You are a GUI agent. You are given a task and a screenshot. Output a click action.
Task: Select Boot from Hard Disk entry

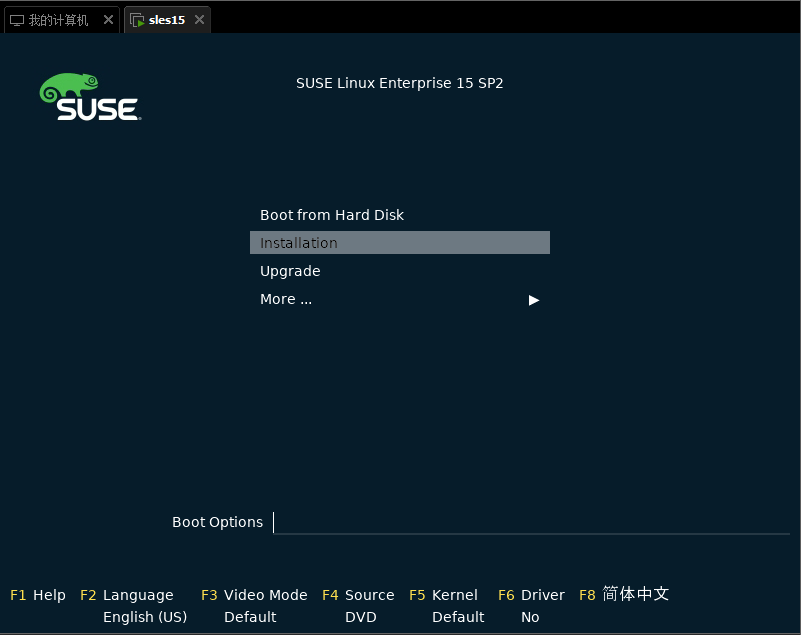coord(399,215)
